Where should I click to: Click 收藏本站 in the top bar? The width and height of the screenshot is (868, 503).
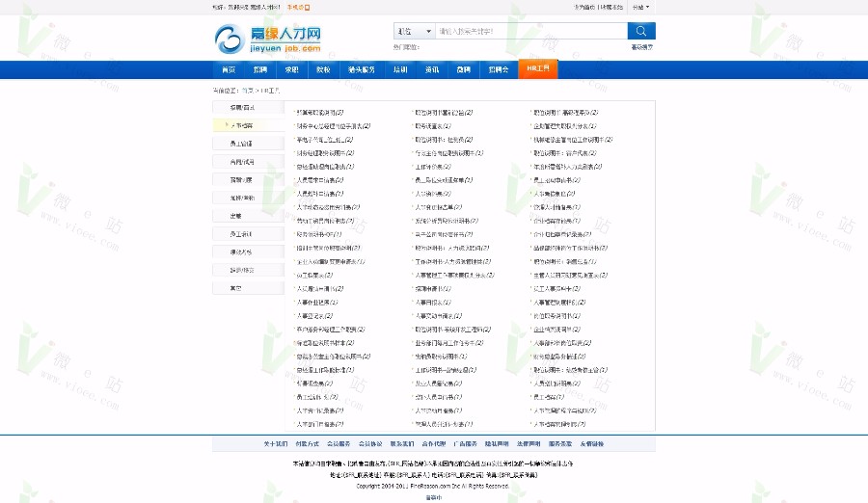610,7
